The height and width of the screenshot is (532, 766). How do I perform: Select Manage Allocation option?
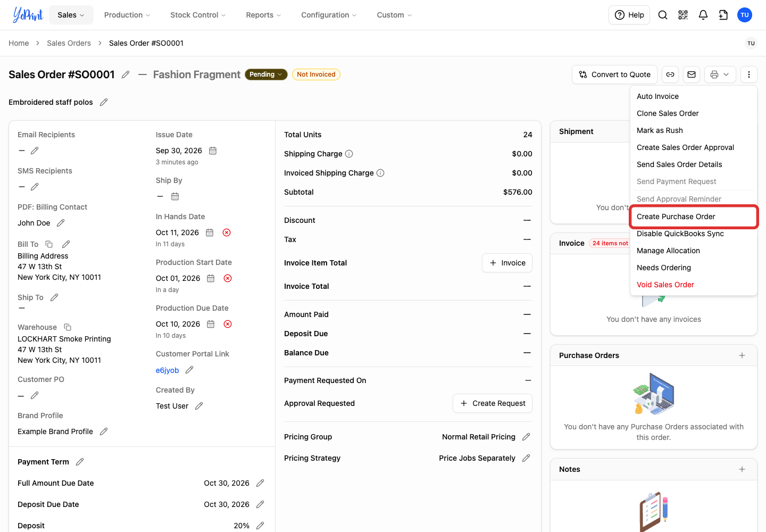click(694, 251)
